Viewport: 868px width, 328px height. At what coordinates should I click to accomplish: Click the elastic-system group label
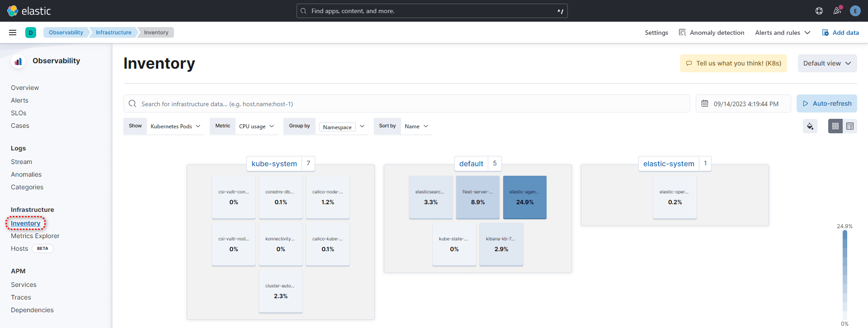point(669,164)
